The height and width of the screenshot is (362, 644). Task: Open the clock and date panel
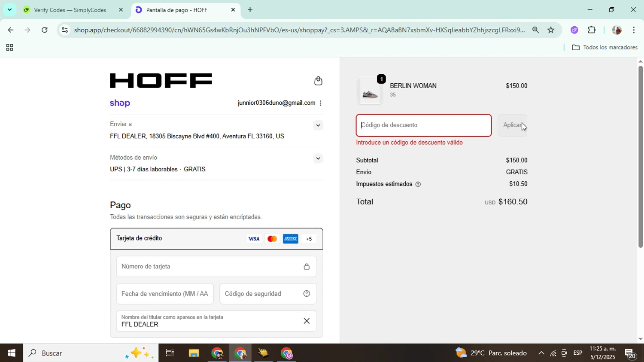tap(602, 353)
